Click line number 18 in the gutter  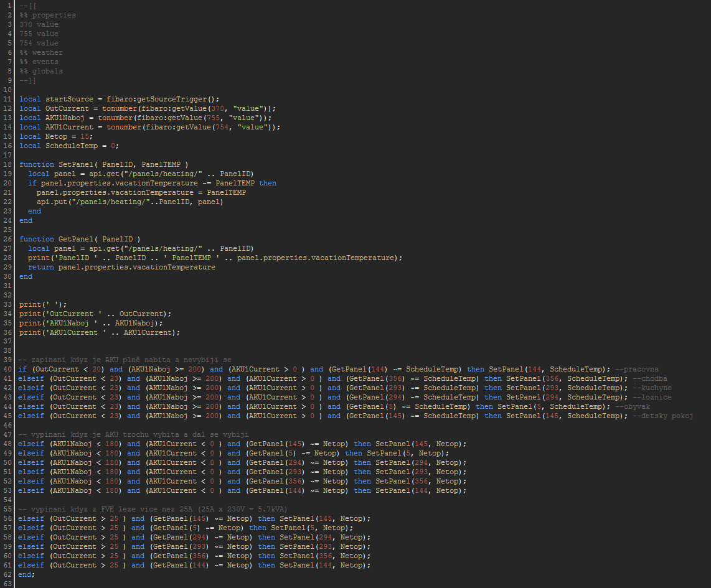(7, 164)
